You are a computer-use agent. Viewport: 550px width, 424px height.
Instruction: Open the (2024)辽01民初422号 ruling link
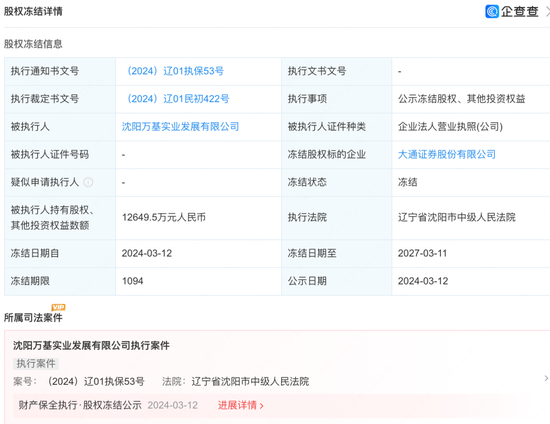[x=178, y=99]
